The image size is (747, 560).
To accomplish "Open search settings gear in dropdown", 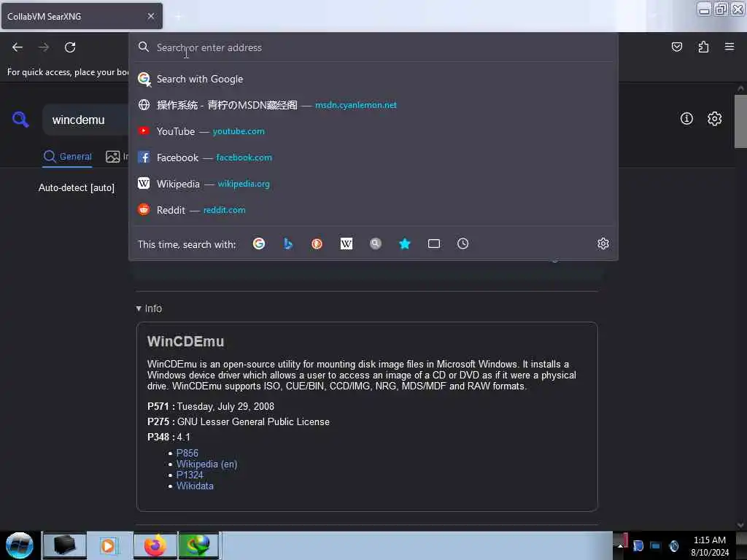I will (603, 244).
